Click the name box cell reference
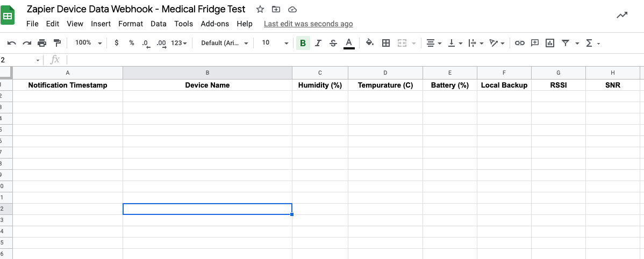The height and width of the screenshot is (259, 644). click(x=20, y=60)
